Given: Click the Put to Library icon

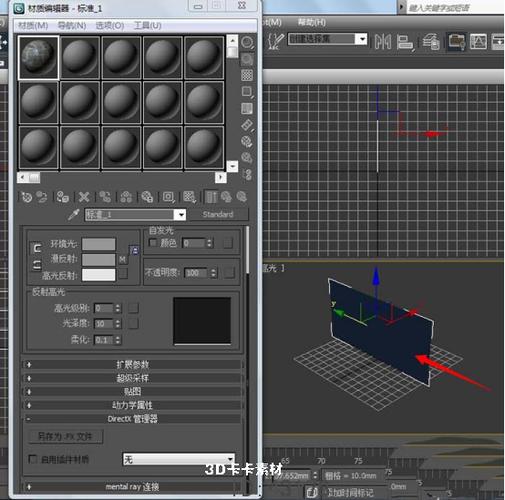Looking at the screenshot, I should click(x=147, y=197).
